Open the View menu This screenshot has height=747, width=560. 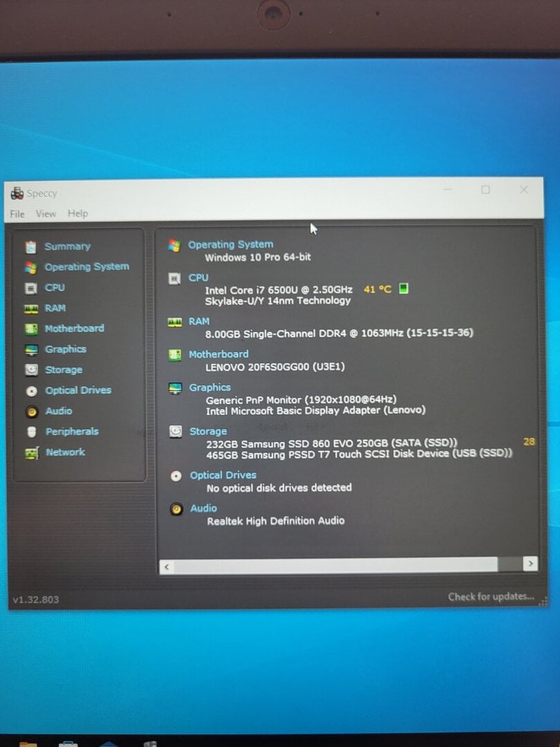tap(46, 214)
